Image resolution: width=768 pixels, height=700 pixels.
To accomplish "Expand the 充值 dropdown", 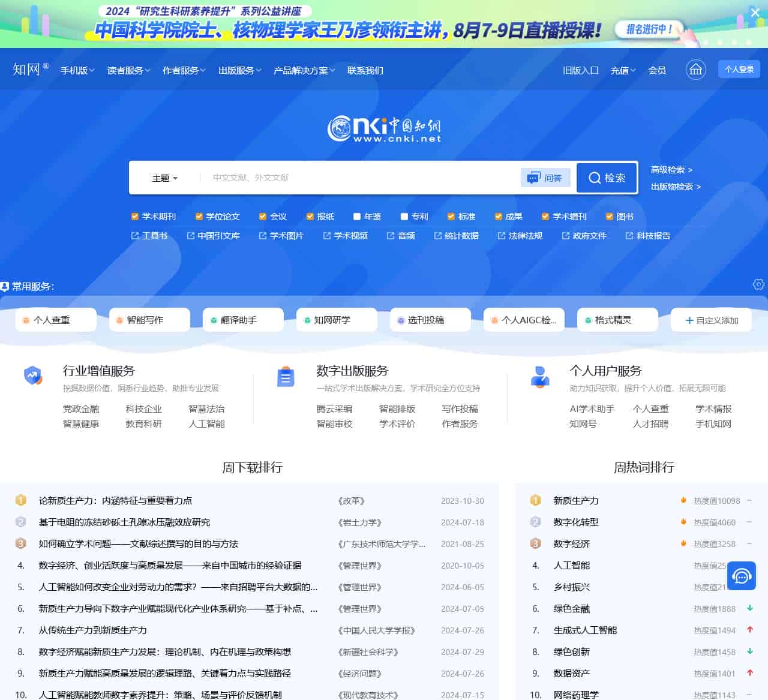I will pos(623,70).
